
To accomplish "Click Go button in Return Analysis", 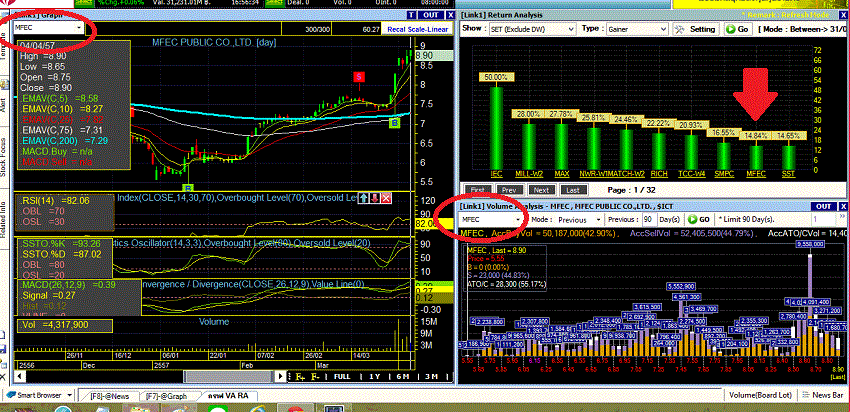I will [737, 29].
